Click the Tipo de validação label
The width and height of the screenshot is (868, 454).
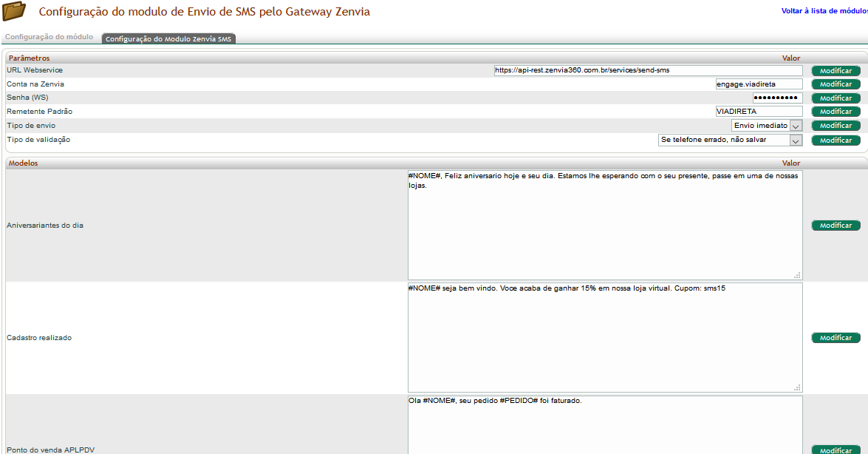click(x=38, y=140)
